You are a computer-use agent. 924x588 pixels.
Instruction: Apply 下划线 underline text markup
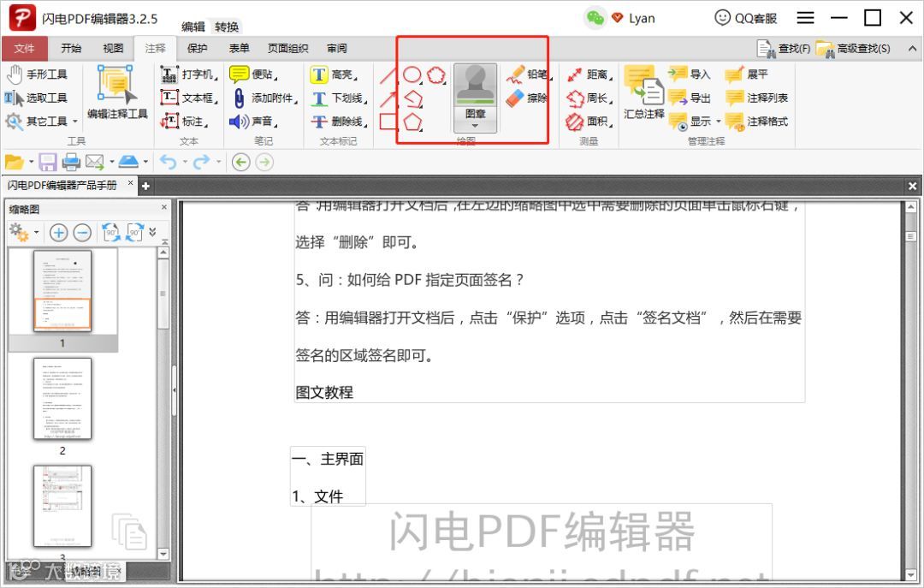[338, 98]
